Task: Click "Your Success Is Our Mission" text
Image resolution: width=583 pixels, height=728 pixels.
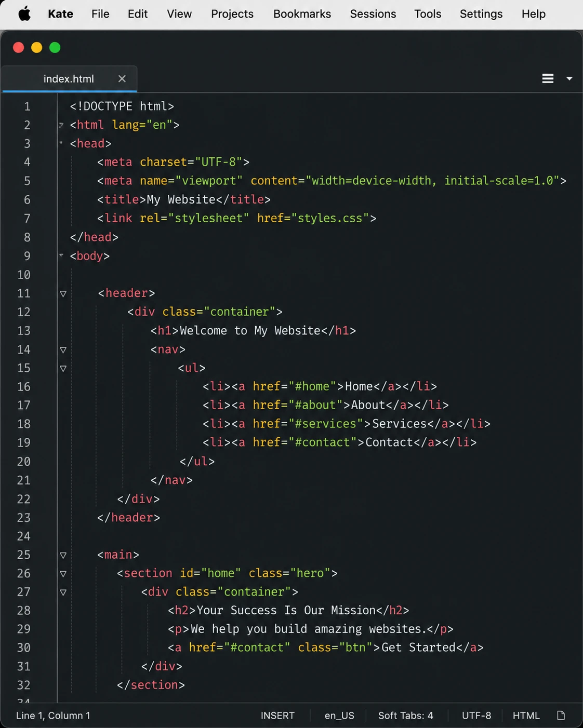Action: [x=286, y=611]
